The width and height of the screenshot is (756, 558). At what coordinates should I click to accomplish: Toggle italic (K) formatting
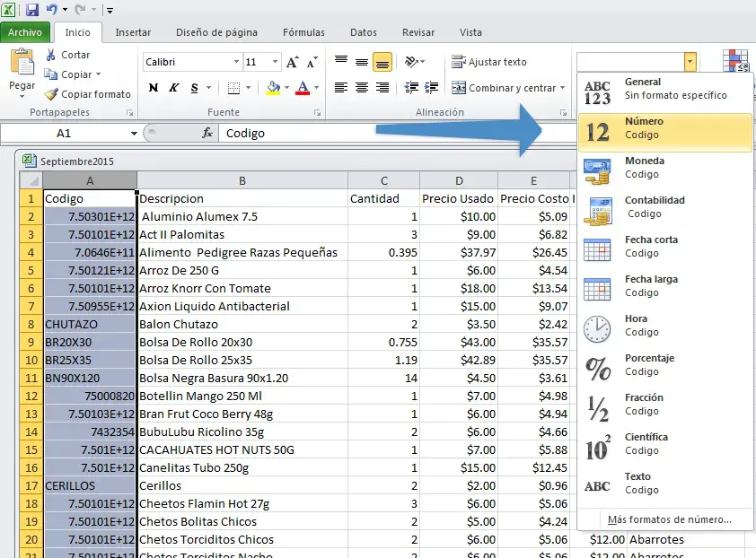pos(173,88)
